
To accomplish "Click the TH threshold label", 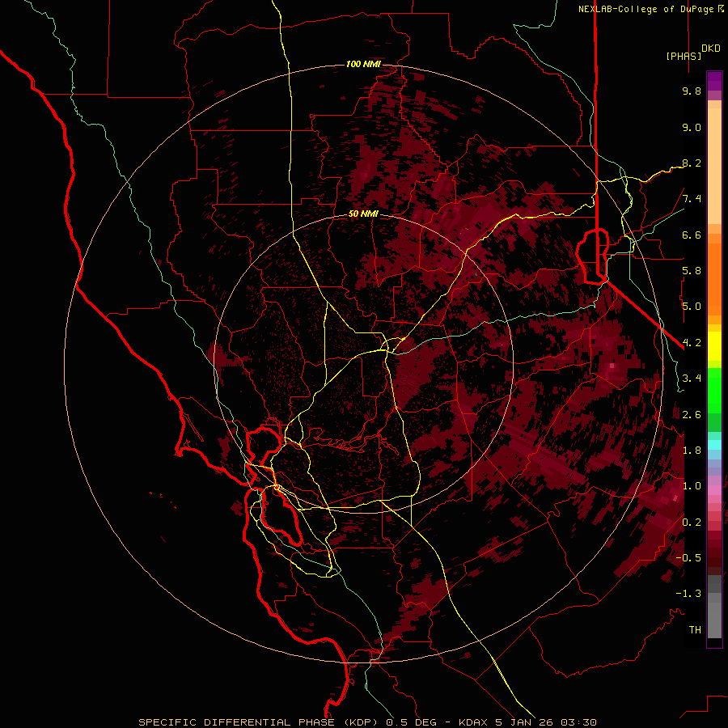I will tap(695, 630).
